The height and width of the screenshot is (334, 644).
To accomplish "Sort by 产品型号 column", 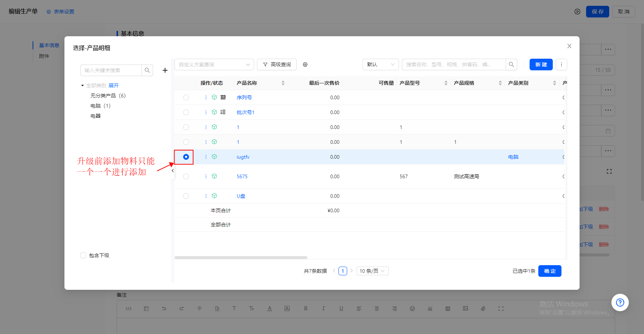I will [446, 83].
